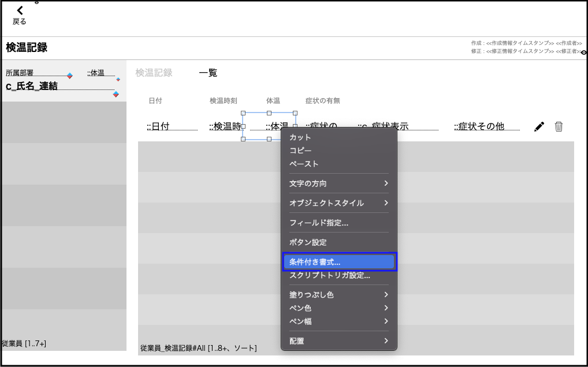Screen dimensions: 588x367
Task: Click the diamond badge beside 所属部署 field
Action: click(x=70, y=76)
